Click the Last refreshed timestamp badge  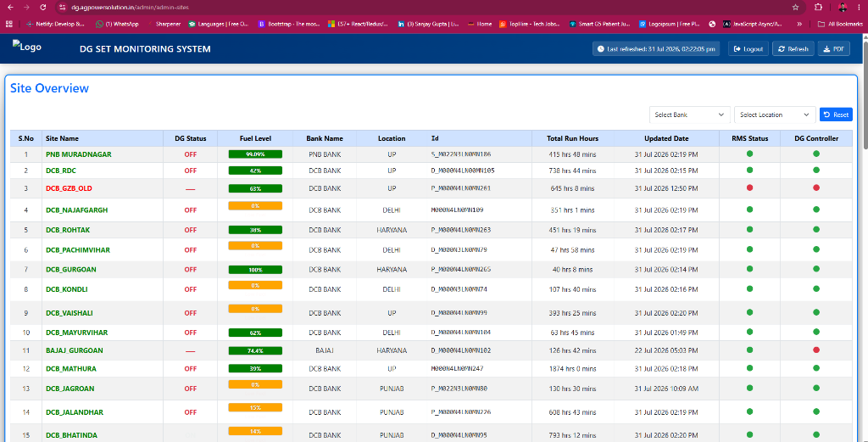point(656,48)
